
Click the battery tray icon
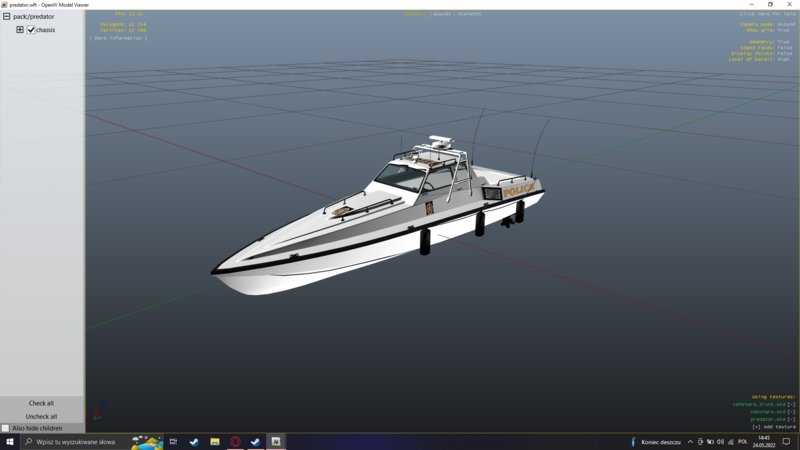710,442
